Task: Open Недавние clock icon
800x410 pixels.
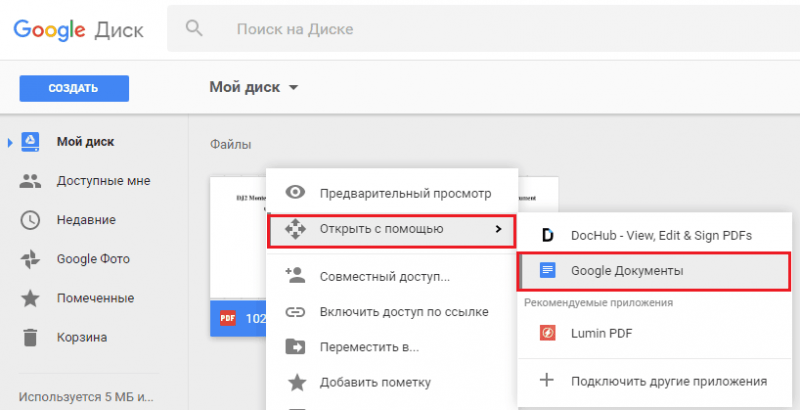Action: click(30, 220)
